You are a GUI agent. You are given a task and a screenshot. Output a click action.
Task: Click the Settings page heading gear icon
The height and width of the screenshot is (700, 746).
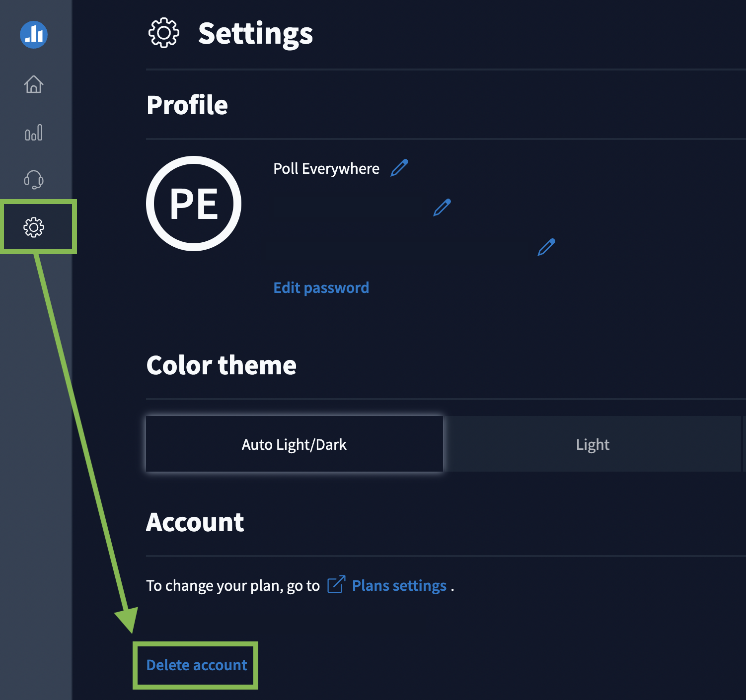pos(164,33)
